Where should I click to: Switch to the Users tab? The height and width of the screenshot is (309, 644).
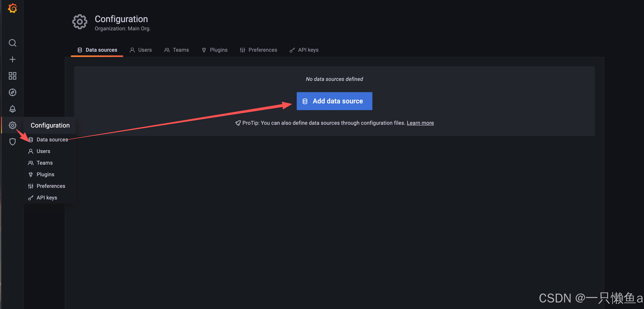141,50
